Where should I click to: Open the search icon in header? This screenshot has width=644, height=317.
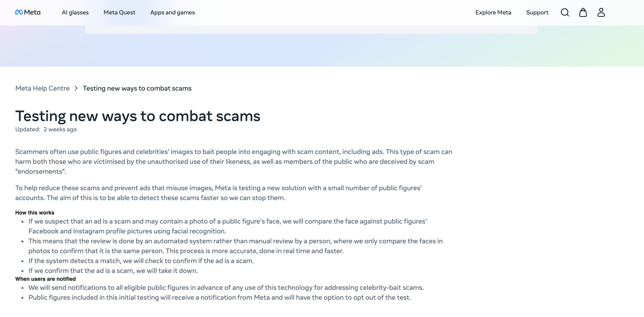point(565,12)
